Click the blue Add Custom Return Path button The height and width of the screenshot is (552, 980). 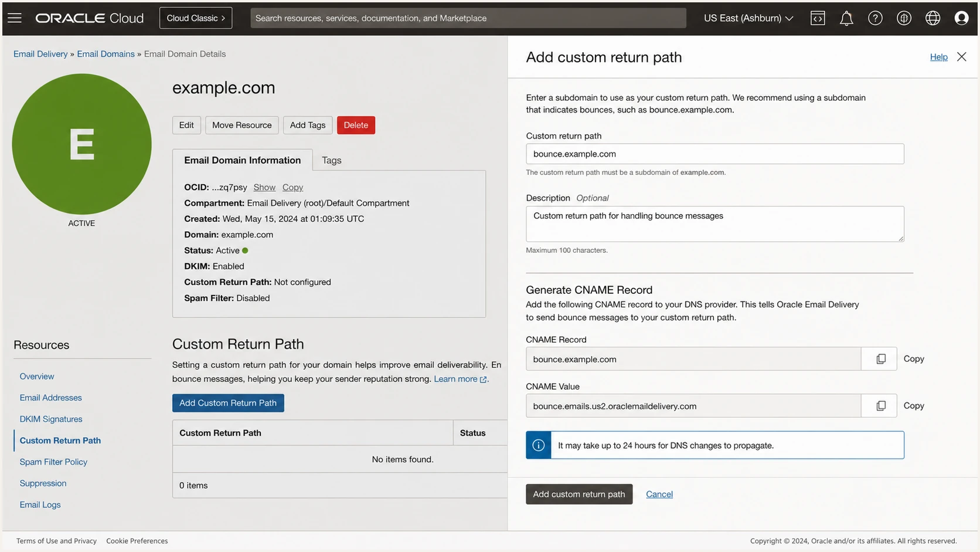[x=228, y=403]
